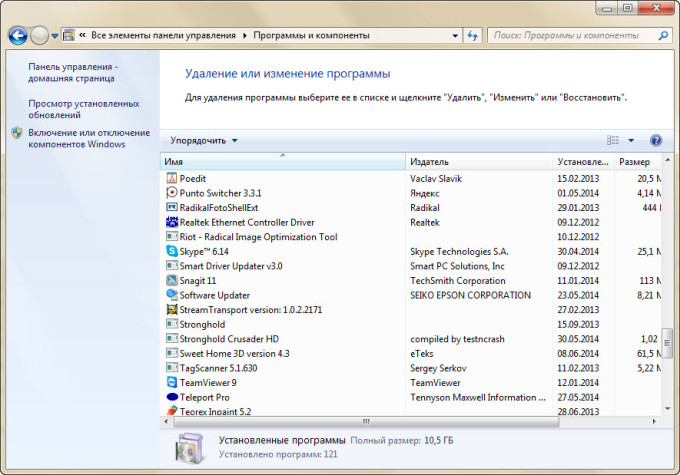Sort by the Издатель column header
The width and height of the screenshot is (680, 475).
[479, 162]
